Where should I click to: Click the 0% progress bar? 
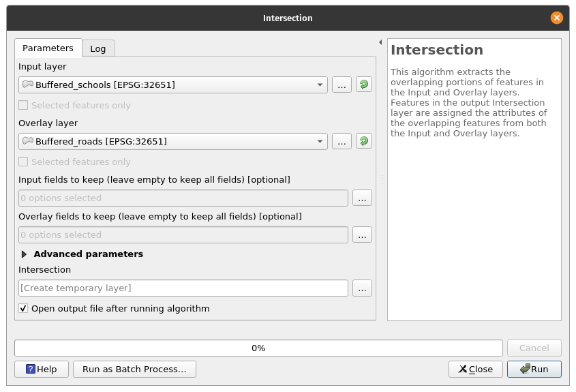[258, 348]
